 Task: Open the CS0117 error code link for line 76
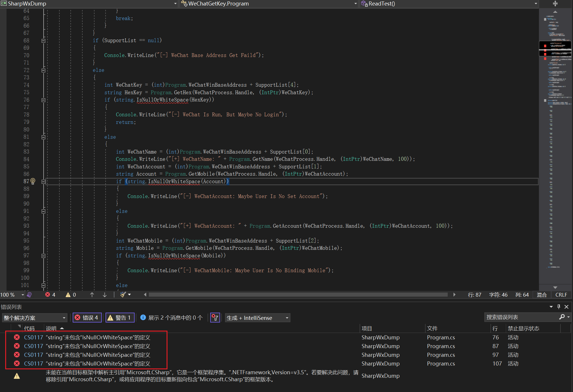coord(33,337)
